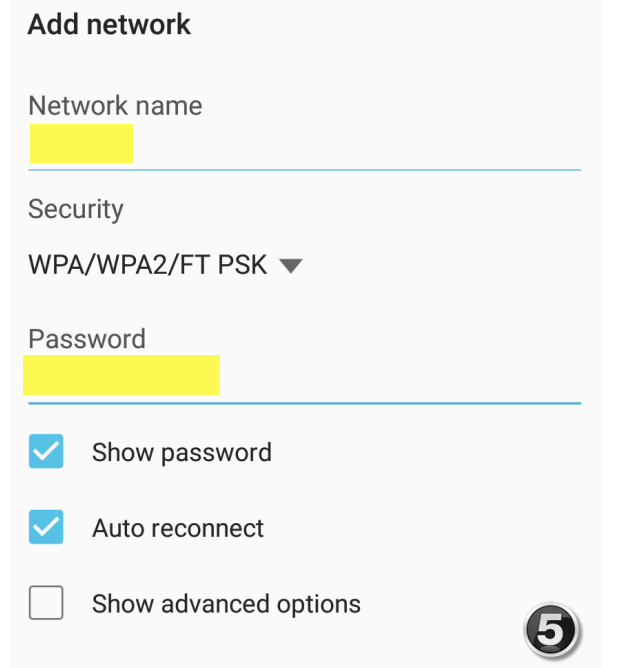The image size is (620, 668).
Task: Select the WPA/WPA2/FT PSK security value
Action: [147, 265]
